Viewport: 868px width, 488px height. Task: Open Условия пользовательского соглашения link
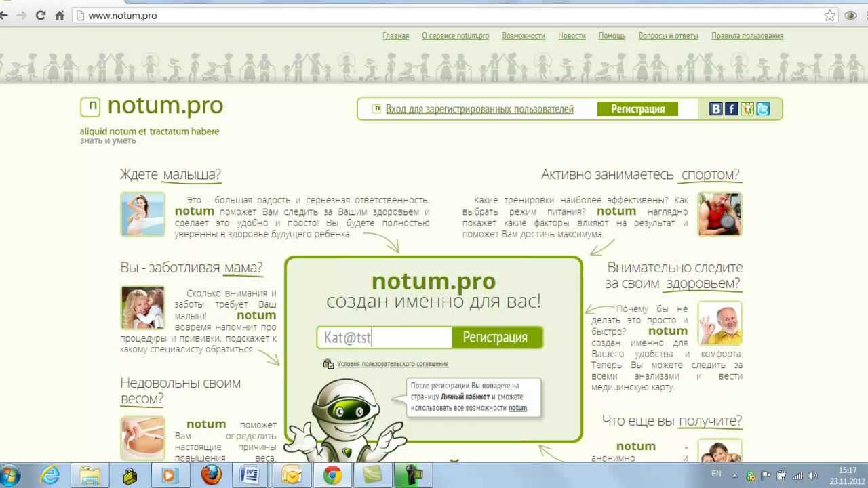click(x=393, y=364)
